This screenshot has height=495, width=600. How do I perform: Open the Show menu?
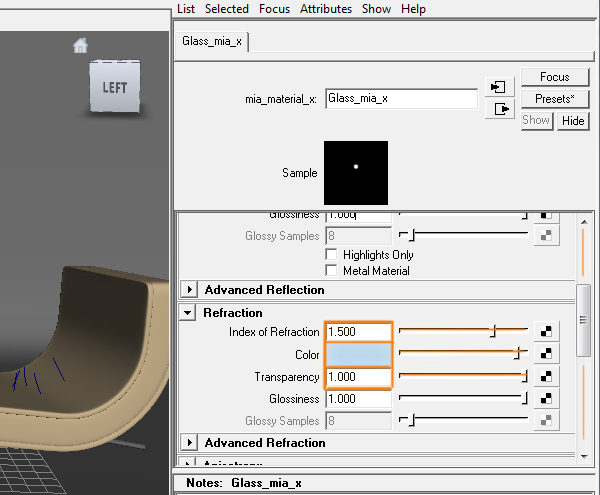(x=376, y=9)
